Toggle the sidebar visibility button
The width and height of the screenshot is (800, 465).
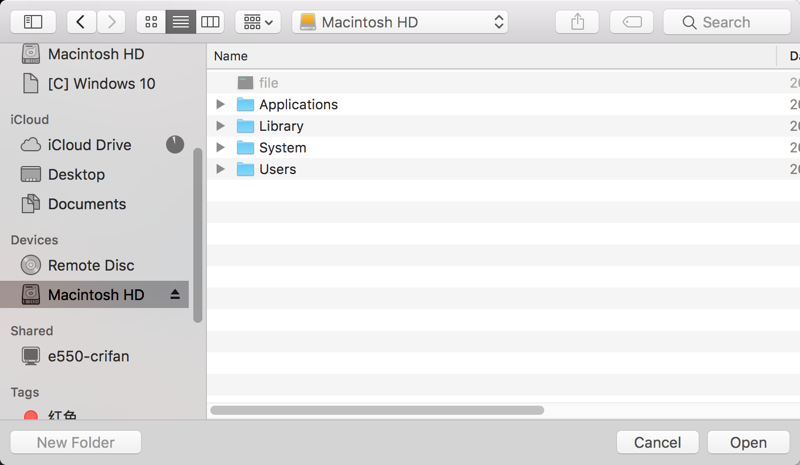[x=33, y=22]
